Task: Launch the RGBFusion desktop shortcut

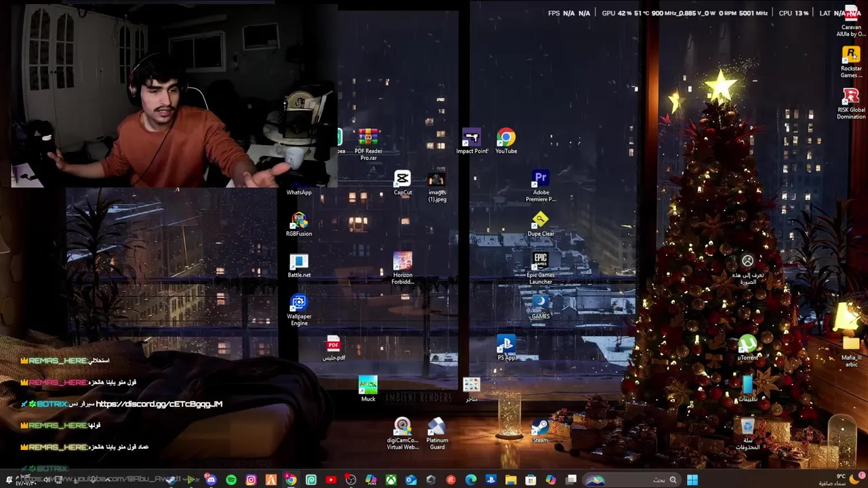Action: coord(299,224)
